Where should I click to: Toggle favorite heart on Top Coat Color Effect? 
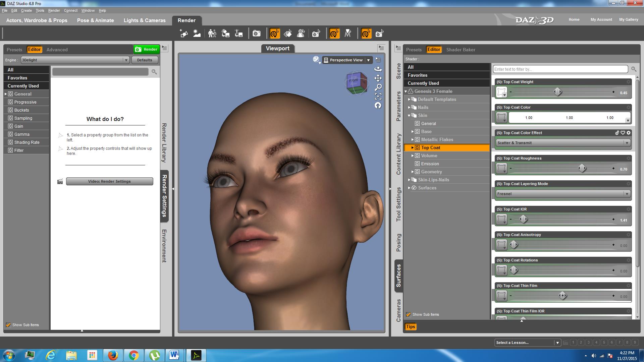(623, 133)
